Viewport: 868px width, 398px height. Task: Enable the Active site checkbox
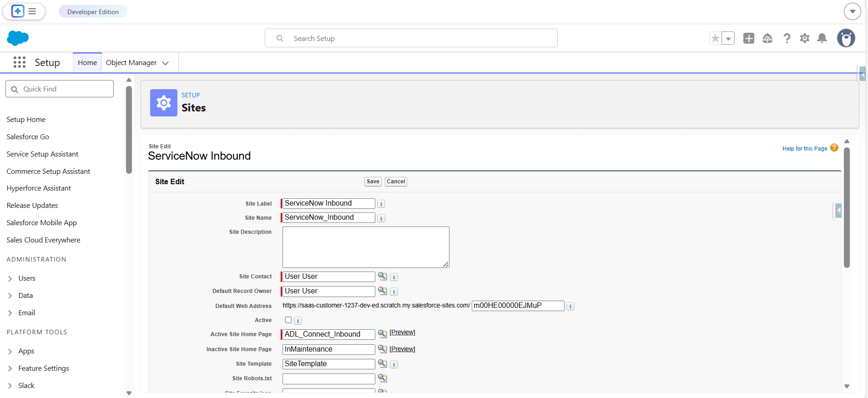(x=288, y=320)
